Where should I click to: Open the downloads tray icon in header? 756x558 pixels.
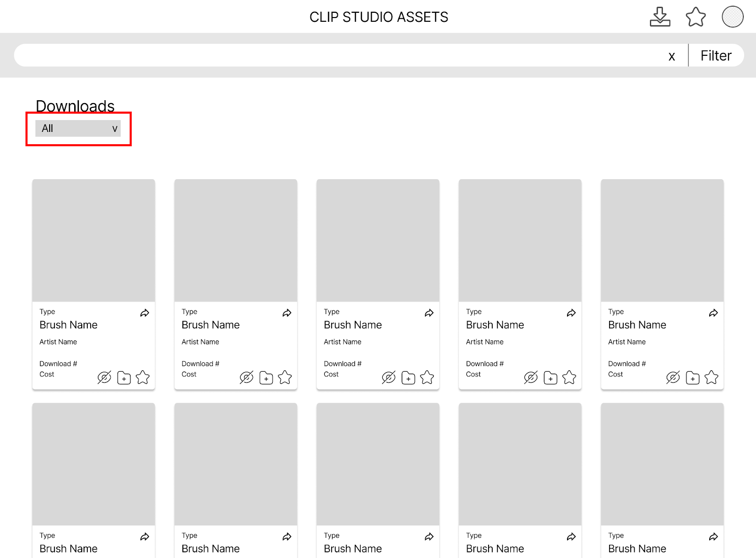(x=660, y=17)
